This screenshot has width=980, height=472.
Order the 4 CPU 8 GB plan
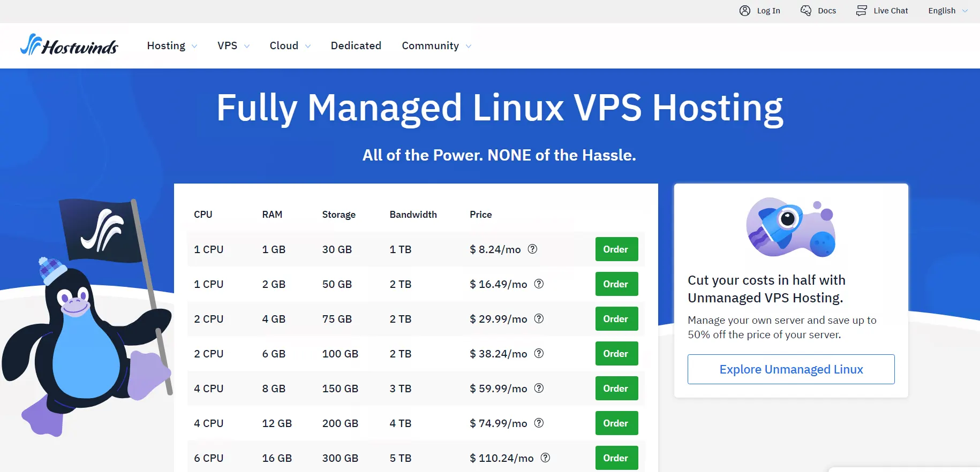616,388
